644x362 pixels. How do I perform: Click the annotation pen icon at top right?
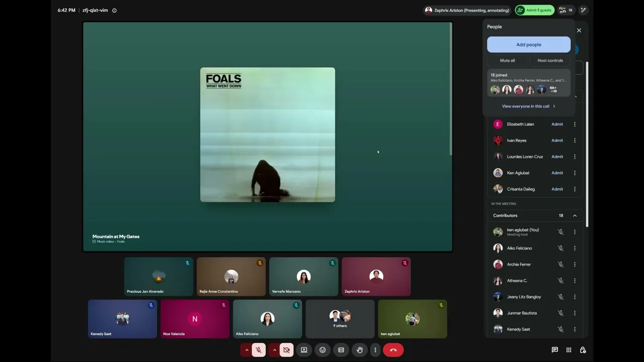click(x=583, y=10)
